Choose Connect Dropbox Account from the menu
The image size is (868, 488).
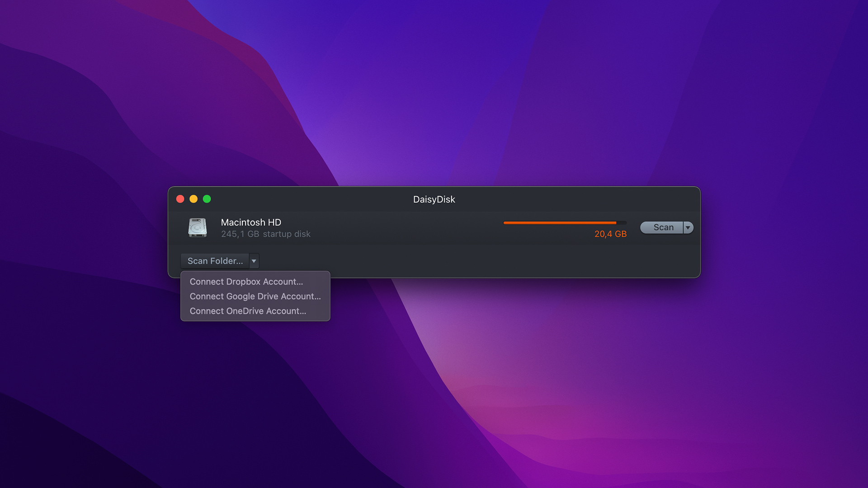pos(246,282)
